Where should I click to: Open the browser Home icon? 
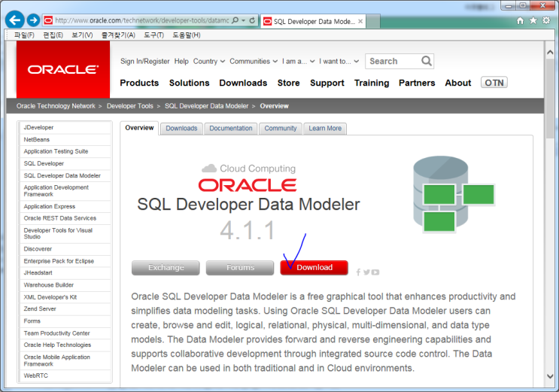coord(520,20)
